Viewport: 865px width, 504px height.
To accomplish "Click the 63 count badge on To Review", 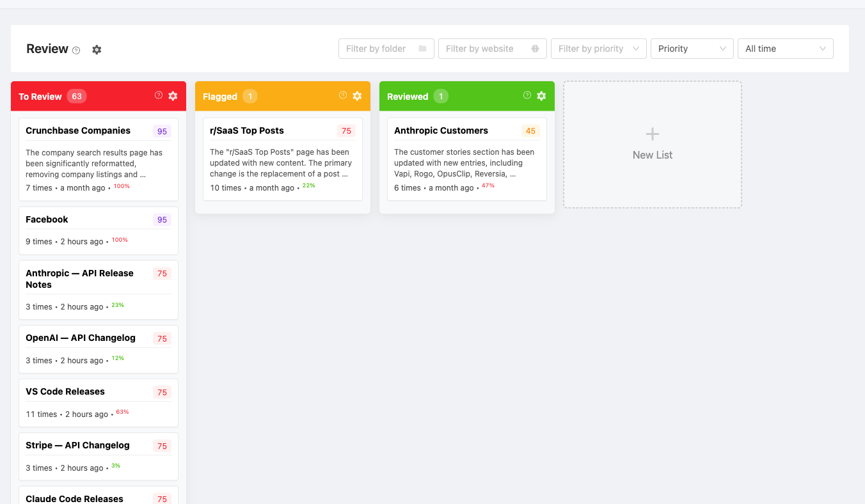I will point(77,97).
